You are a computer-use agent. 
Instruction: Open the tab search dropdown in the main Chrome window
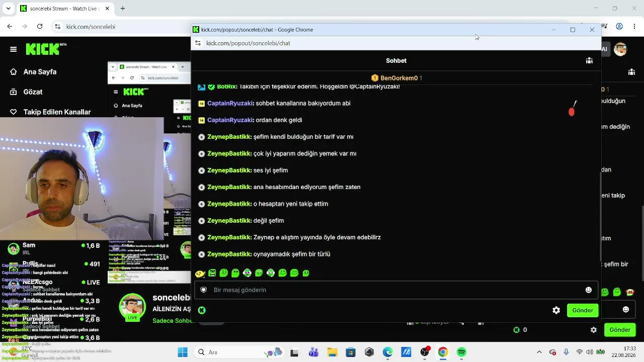tap(8, 9)
